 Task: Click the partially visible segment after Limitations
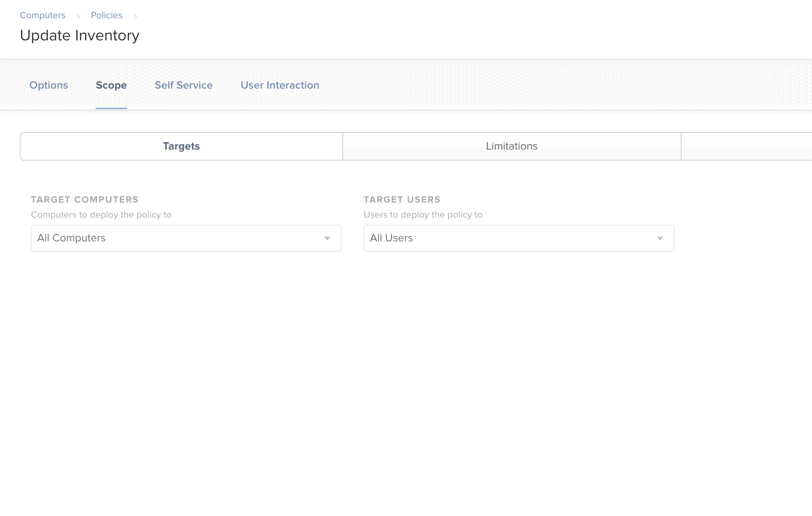coord(746,146)
